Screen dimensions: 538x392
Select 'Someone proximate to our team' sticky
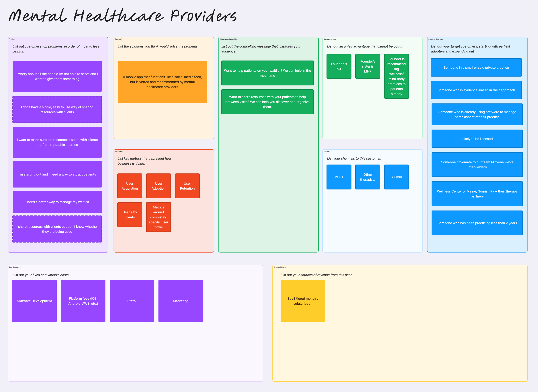click(x=477, y=164)
